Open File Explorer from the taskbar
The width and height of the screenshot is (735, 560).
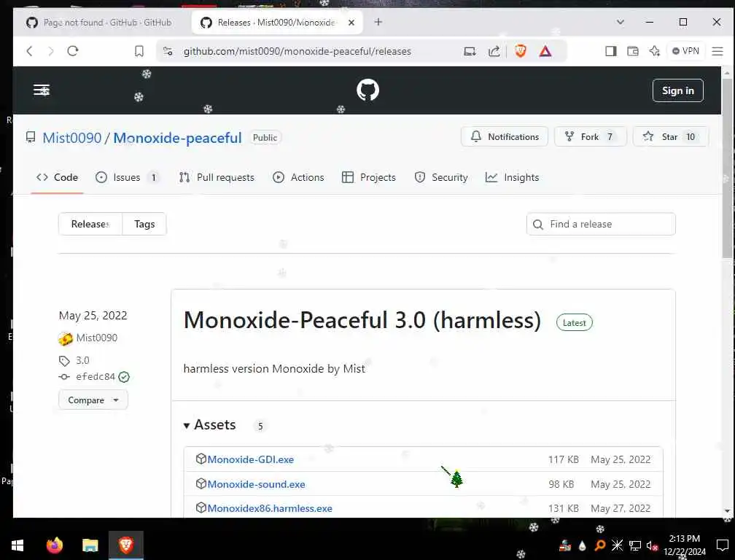coord(90,545)
